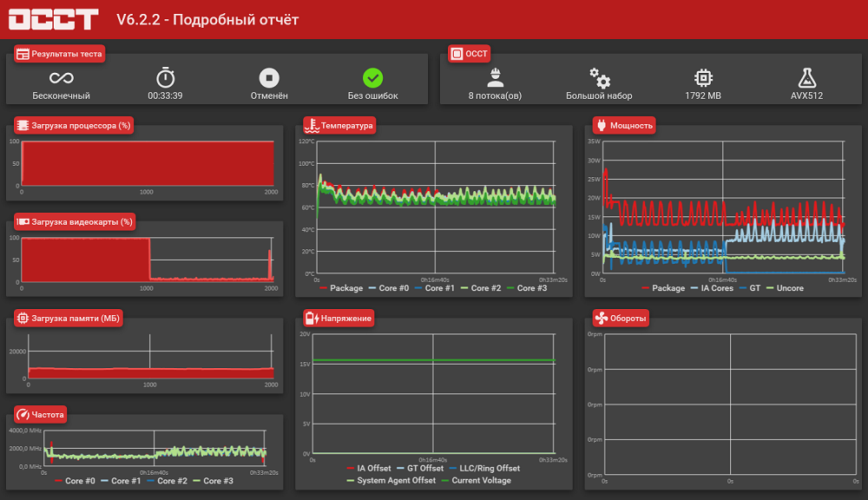868x500 pixels.
Task: Click the OCCT logo in header
Action: point(54,19)
